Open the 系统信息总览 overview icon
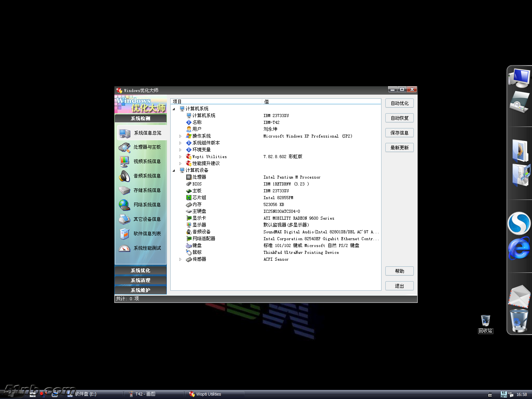The height and width of the screenshot is (399, 532). click(x=125, y=133)
